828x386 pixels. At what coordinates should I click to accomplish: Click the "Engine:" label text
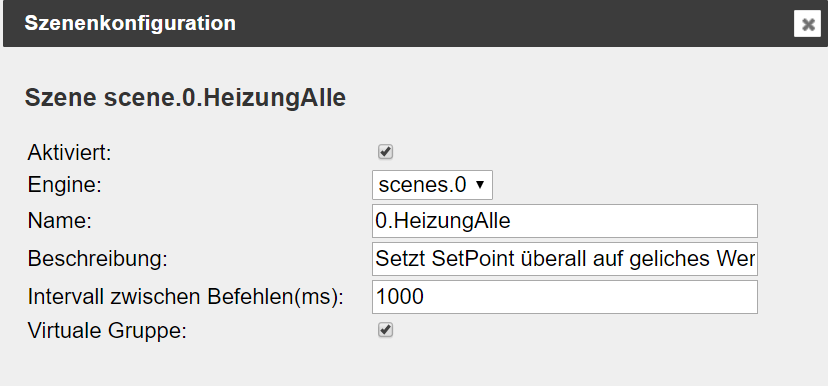(x=64, y=185)
